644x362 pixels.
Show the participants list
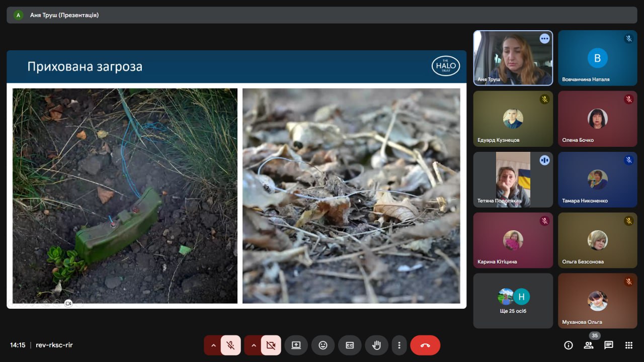pos(588,345)
